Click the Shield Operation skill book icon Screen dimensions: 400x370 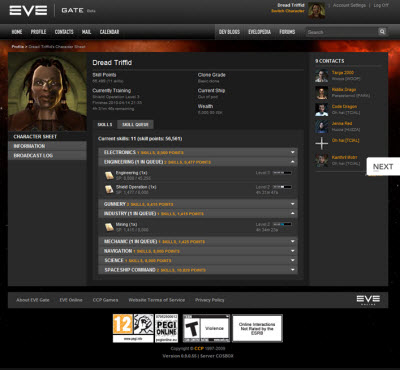(109, 189)
